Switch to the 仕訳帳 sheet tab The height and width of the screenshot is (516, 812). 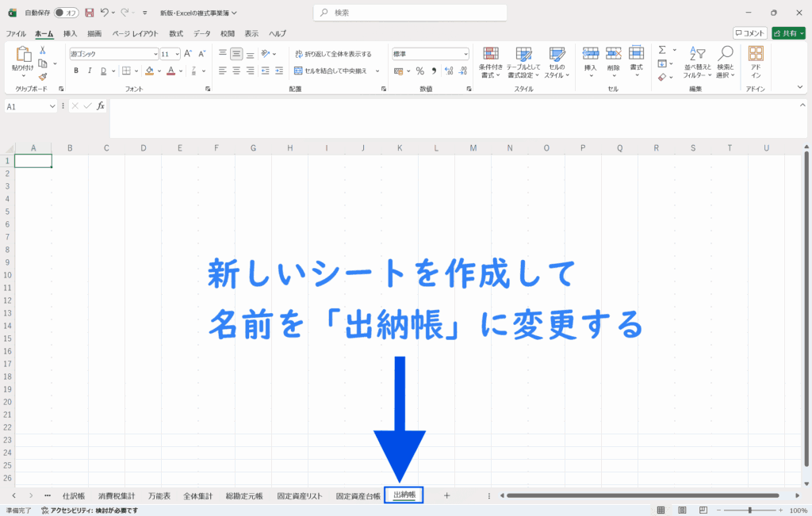tap(74, 495)
